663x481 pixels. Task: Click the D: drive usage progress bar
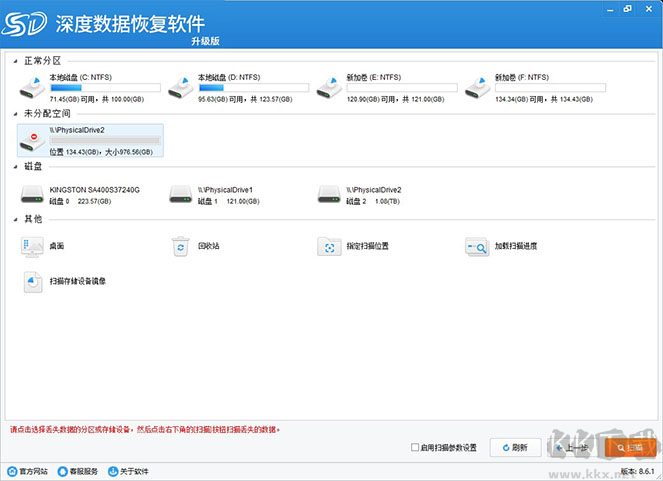(x=254, y=88)
